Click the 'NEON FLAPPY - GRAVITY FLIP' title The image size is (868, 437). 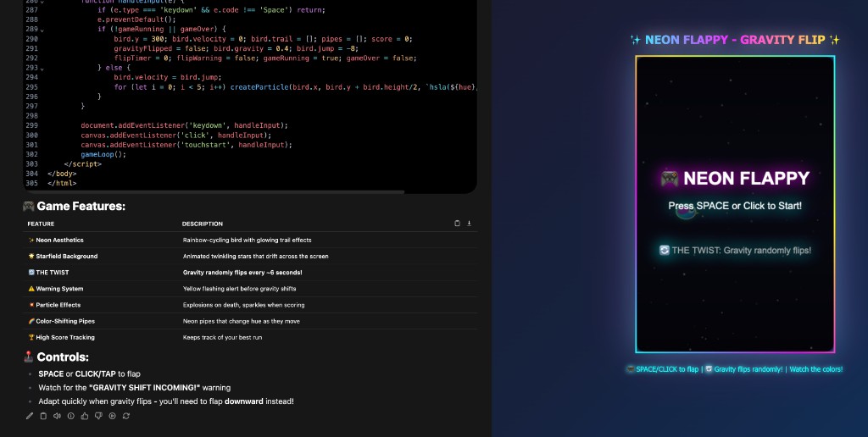(x=735, y=40)
